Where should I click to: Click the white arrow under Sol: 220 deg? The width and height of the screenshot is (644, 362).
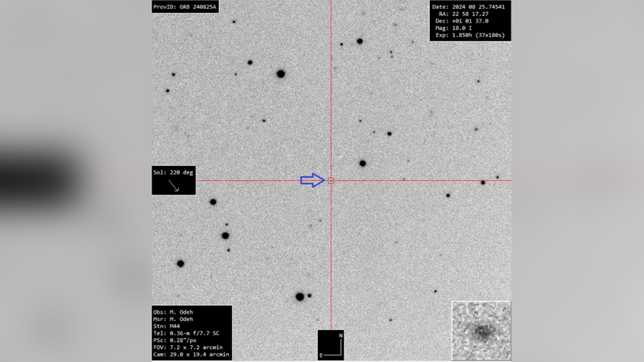174,185
